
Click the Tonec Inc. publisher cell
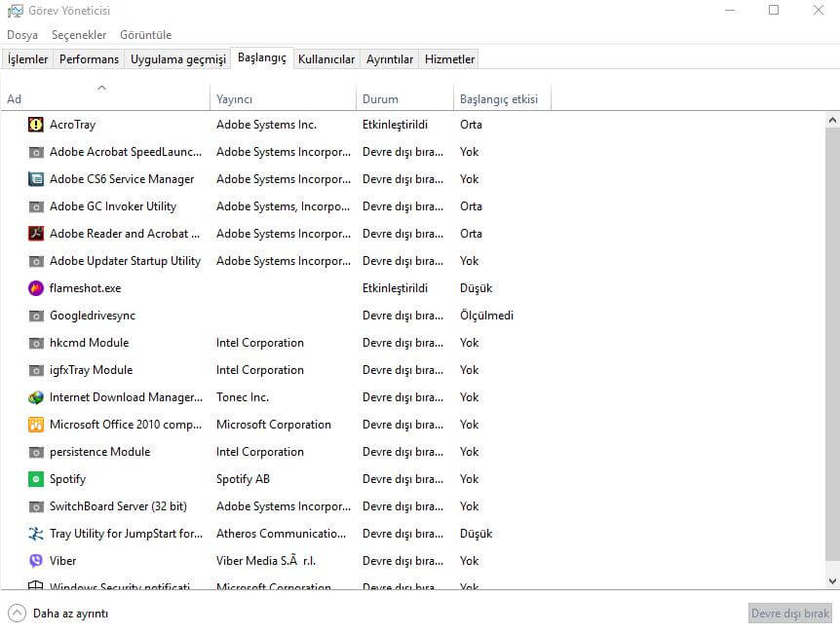(x=243, y=398)
